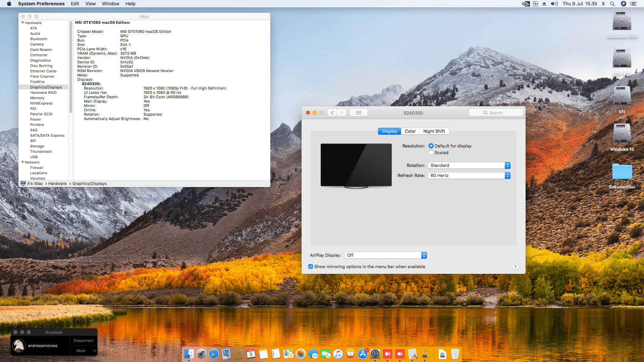The image size is (644, 362).
Task: Open App Store icon with update badge
Action: click(363, 354)
